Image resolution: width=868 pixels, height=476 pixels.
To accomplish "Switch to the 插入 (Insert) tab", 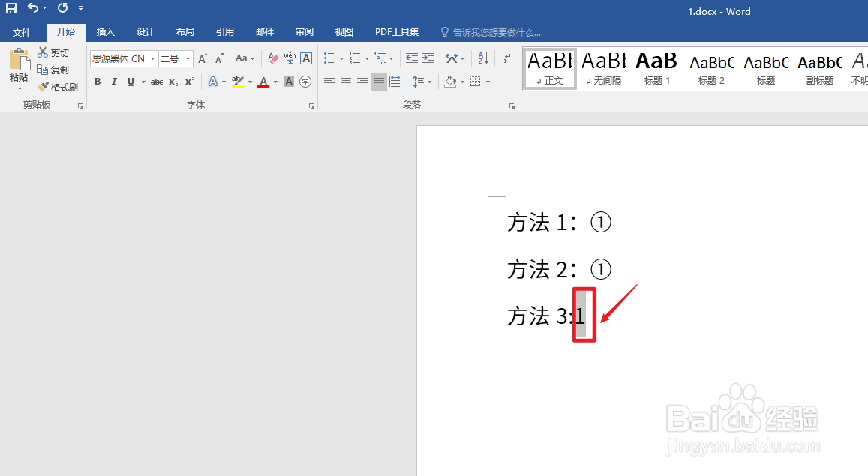I will coord(105,32).
